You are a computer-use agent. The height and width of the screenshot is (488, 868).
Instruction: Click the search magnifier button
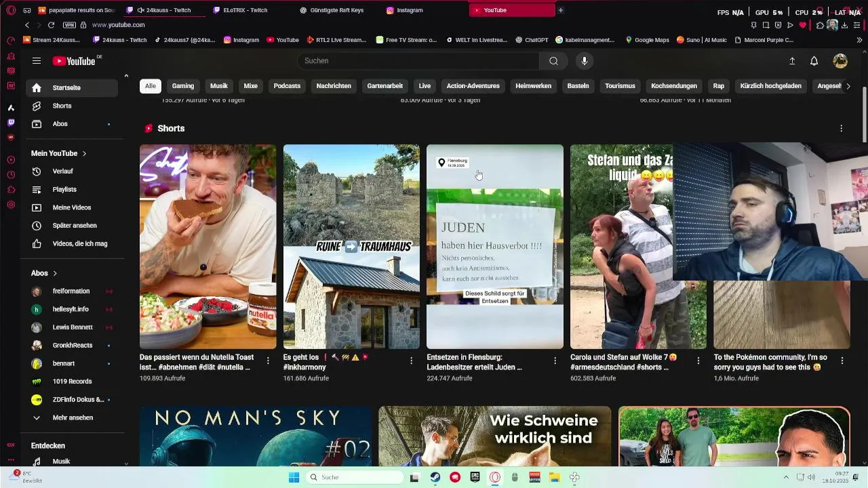(553, 61)
